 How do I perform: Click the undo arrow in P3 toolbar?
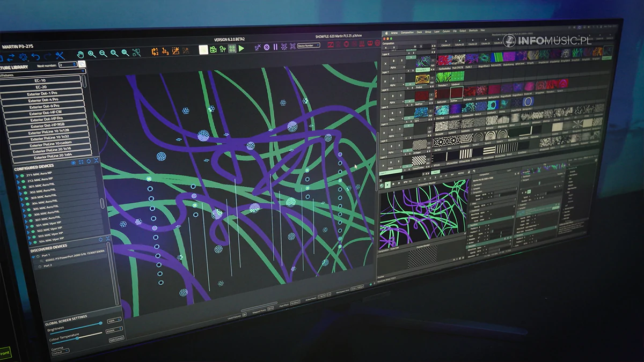point(36,56)
